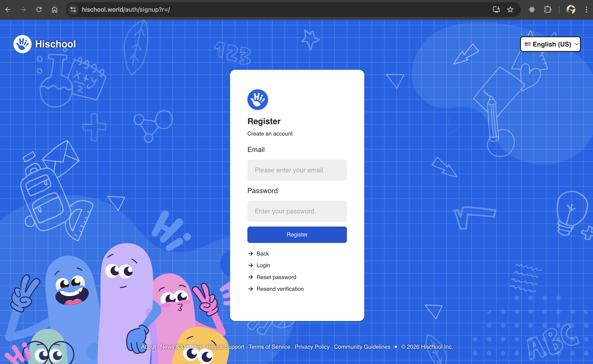Click the site information icon near the URL
The image size is (593, 364).
click(x=73, y=10)
